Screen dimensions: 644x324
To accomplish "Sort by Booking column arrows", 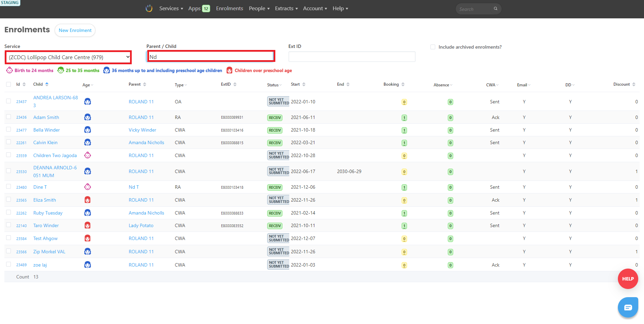I will click(x=403, y=84).
